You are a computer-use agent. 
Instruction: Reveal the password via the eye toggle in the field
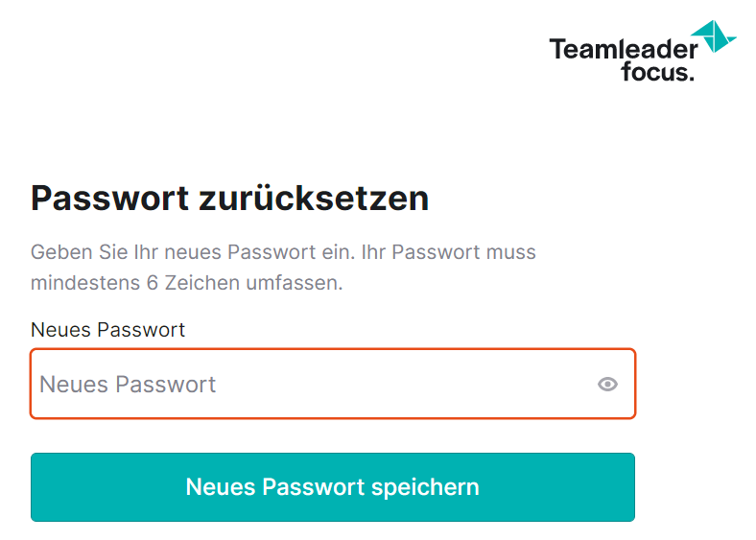pyautogui.click(x=607, y=385)
